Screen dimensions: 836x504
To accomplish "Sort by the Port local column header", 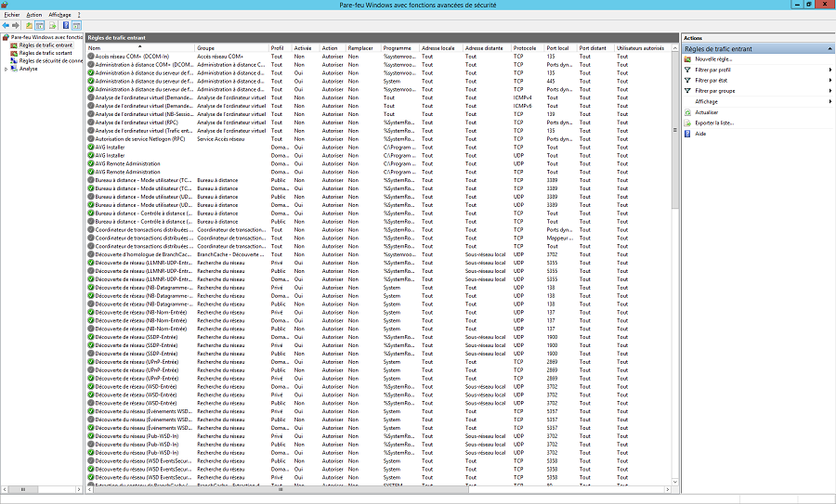I will point(560,48).
